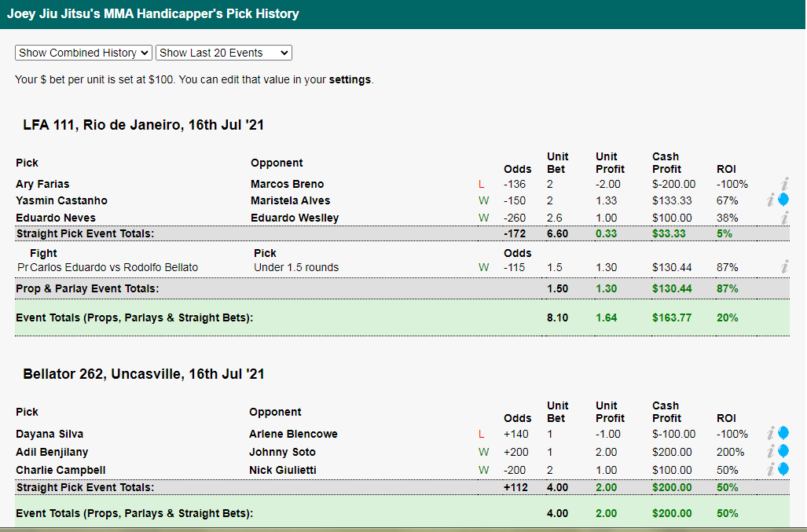Viewport: 807px width, 532px height.
Task: Open the settings link
Action: [350, 79]
